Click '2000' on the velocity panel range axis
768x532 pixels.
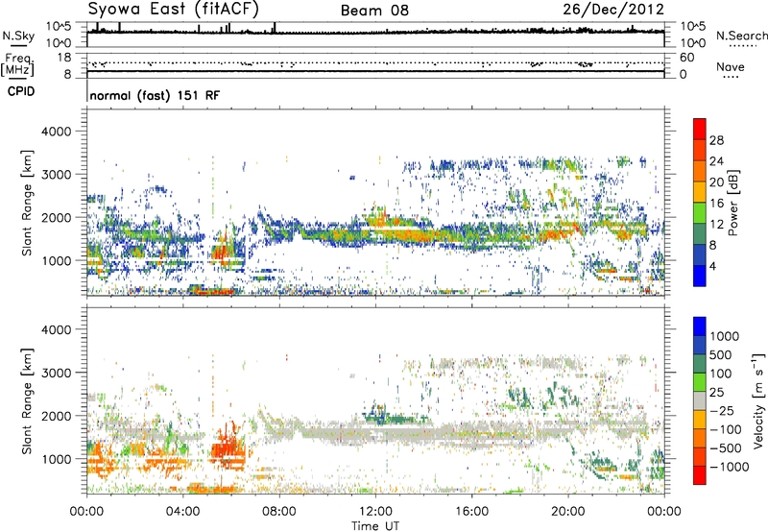pos(56,416)
